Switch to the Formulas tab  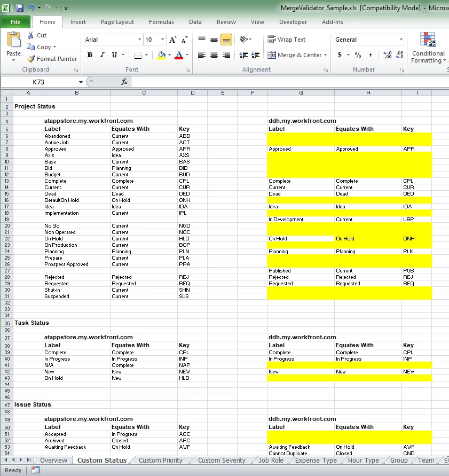(x=161, y=22)
